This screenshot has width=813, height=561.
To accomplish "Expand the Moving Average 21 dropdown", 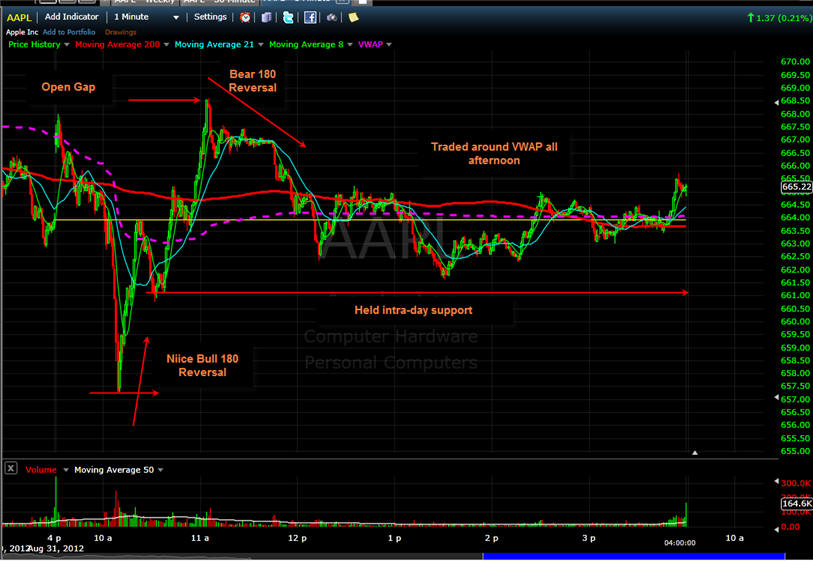I will click(x=260, y=45).
